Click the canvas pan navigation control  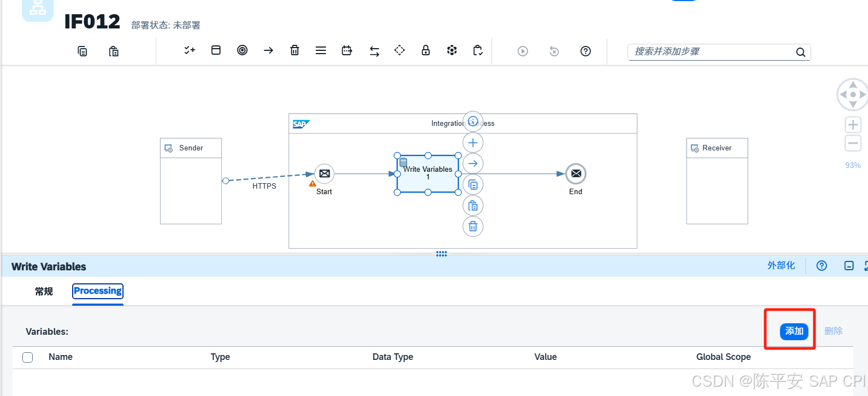(853, 95)
